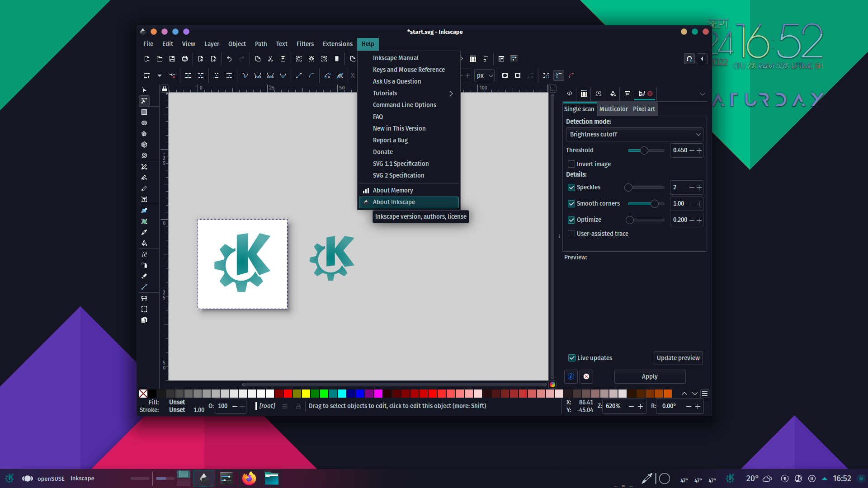Select the Text tool
Screen dimensions: 868x488
144,199
